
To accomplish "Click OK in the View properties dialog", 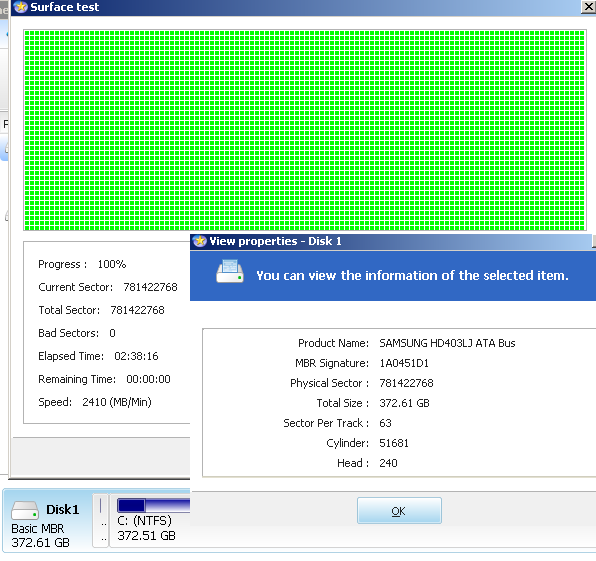I will 399,510.
